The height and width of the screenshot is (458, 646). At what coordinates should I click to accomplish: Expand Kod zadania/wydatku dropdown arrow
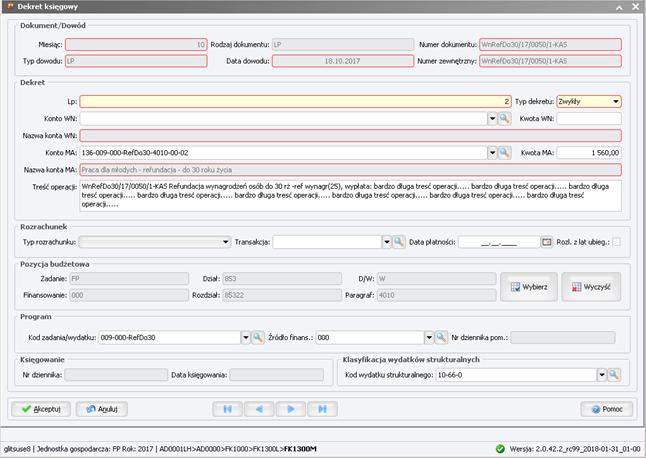tap(246, 338)
